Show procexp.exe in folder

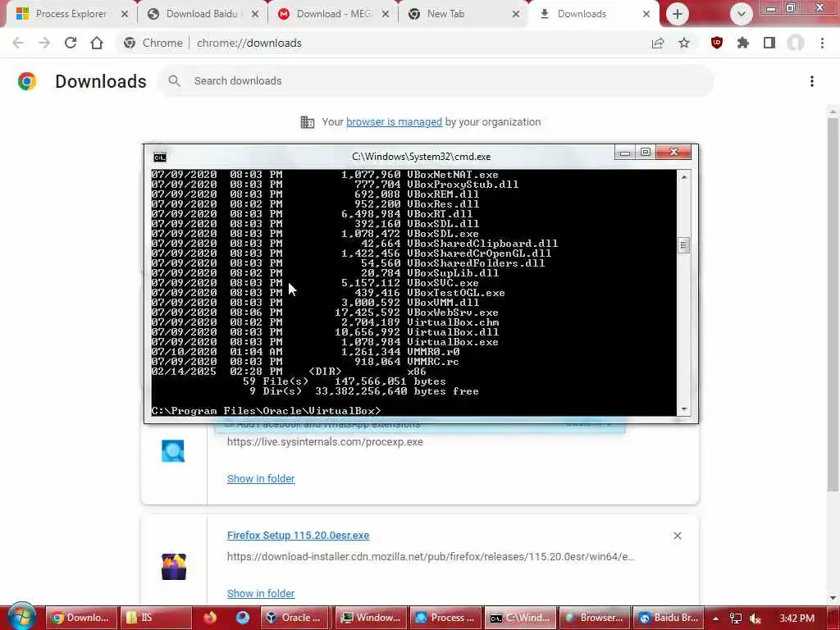pyautogui.click(x=261, y=478)
